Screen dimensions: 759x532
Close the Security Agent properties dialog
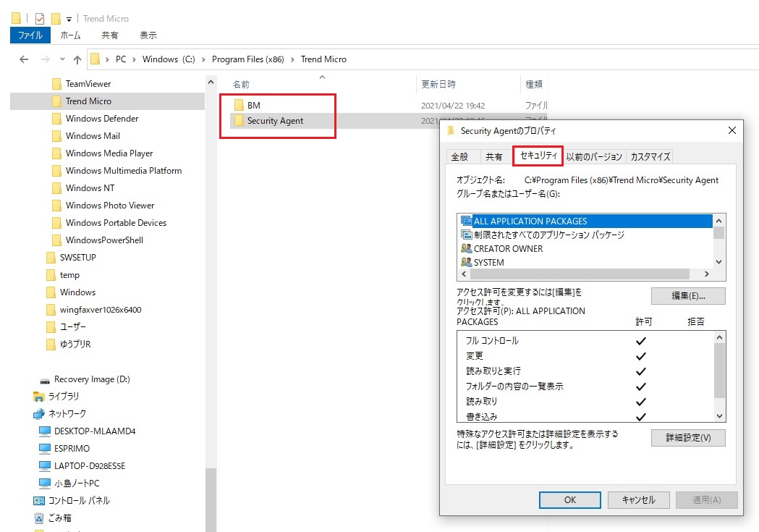coord(732,130)
